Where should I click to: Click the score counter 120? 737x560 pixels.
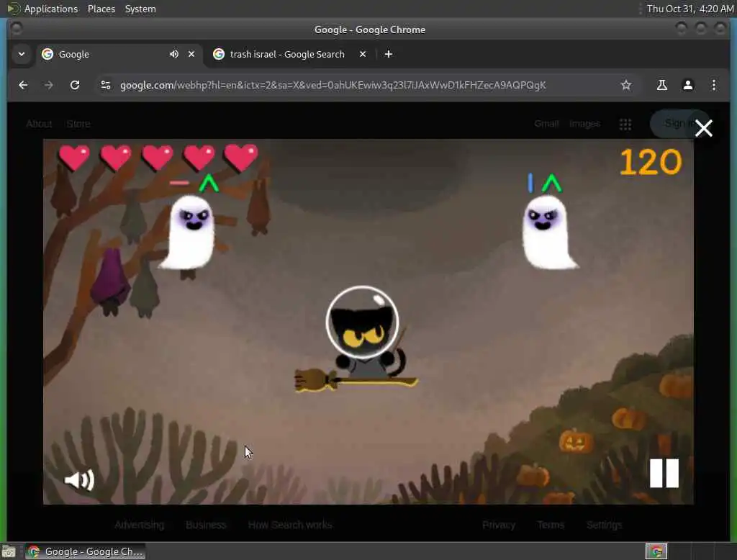pos(651,162)
